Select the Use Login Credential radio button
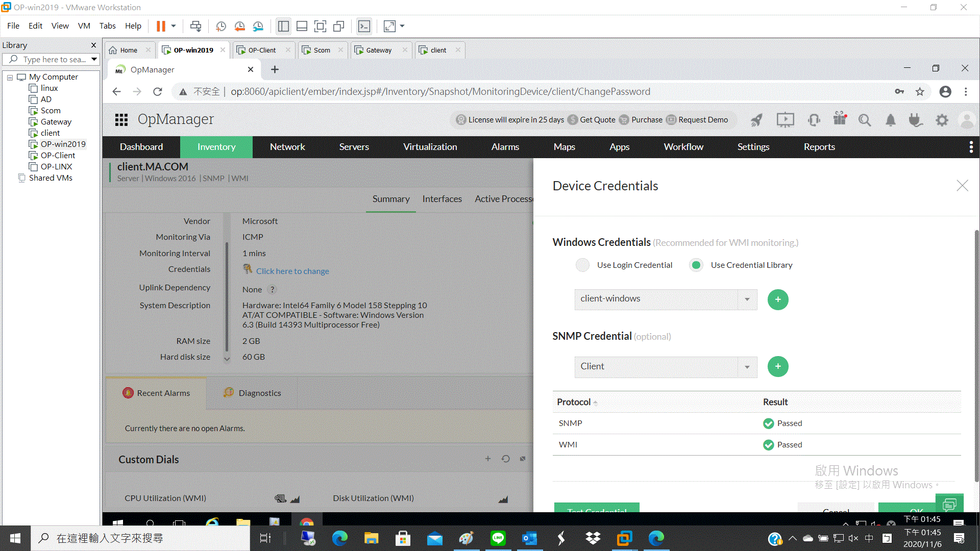Screen dimensions: 980x551 [x=582, y=265]
